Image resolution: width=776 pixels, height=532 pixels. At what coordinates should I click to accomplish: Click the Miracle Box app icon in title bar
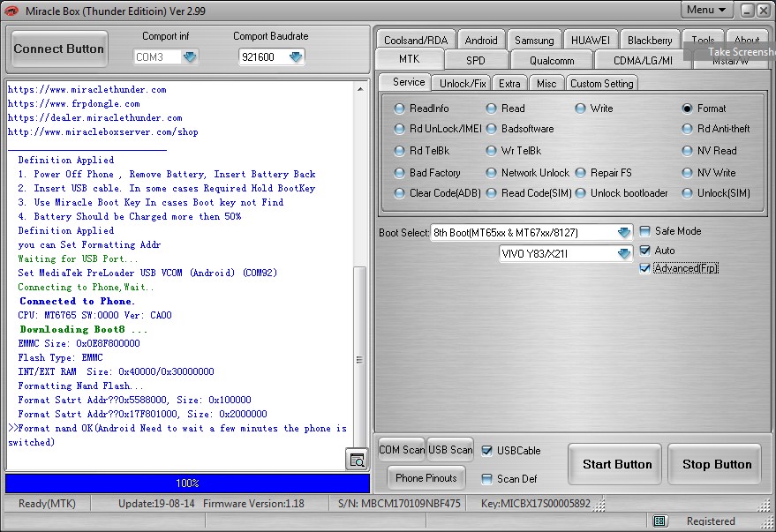click(11, 11)
